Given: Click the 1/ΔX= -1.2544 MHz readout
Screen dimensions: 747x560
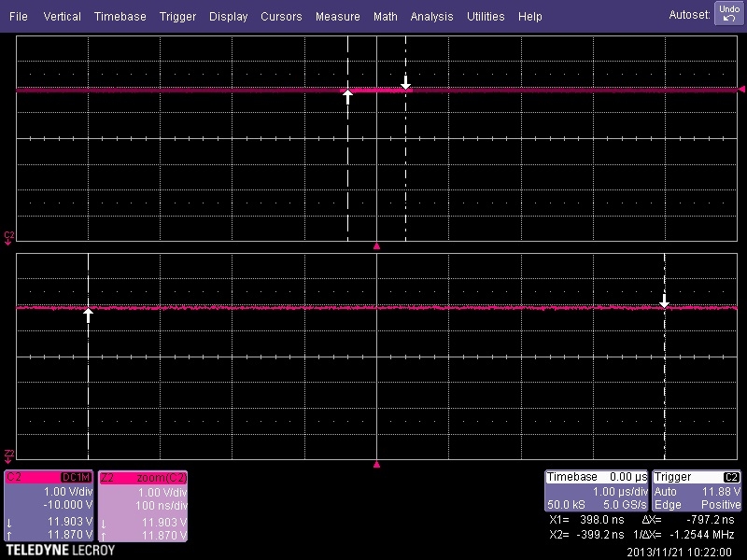Looking at the screenshot, I should point(684,534).
